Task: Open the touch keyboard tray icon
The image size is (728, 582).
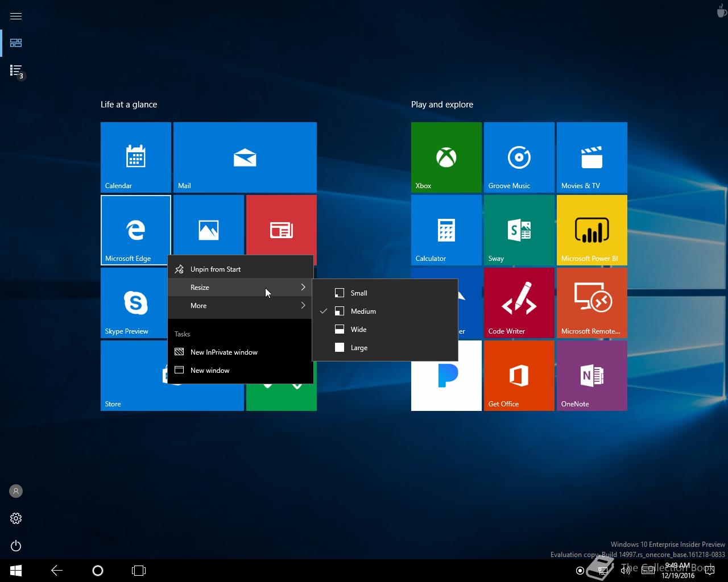Action: pos(648,571)
